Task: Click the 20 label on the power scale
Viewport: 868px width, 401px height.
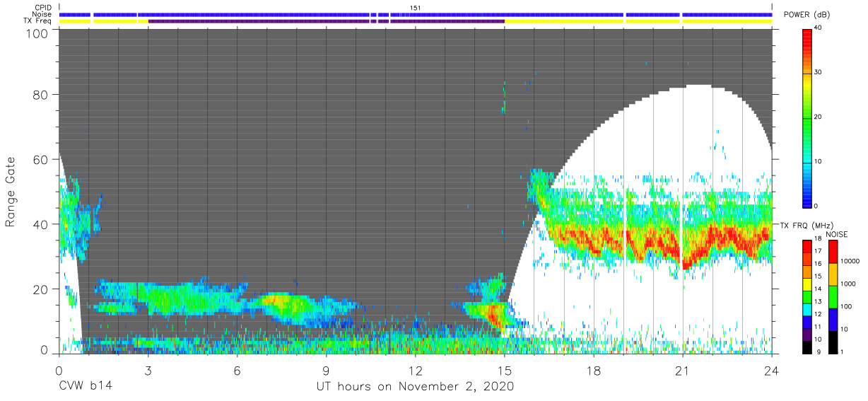Action: tap(819, 117)
